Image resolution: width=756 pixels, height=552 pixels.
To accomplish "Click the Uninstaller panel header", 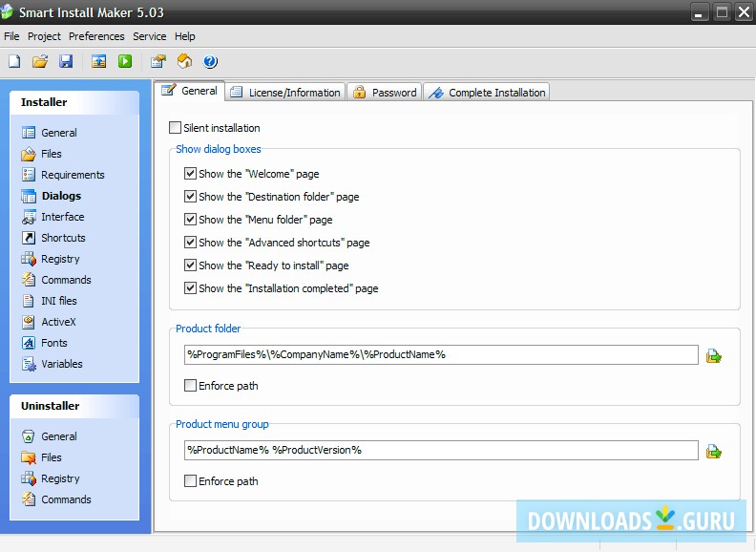I will click(74, 406).
